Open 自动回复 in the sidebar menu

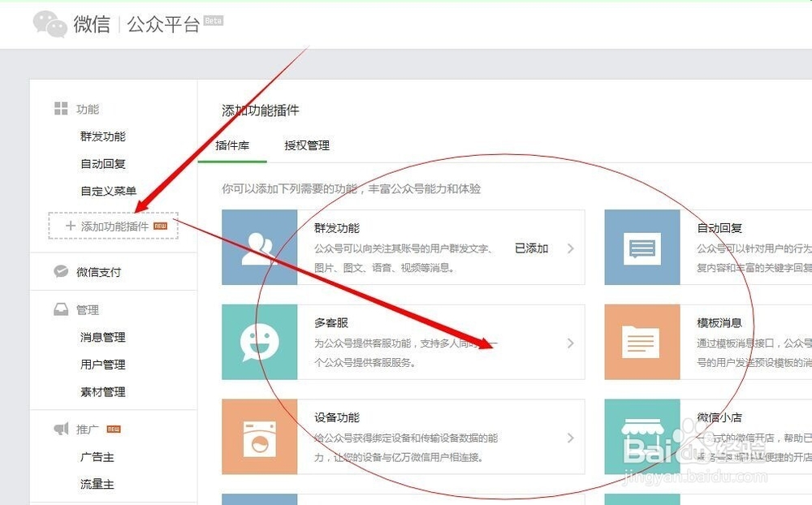(x=103, y=164)
